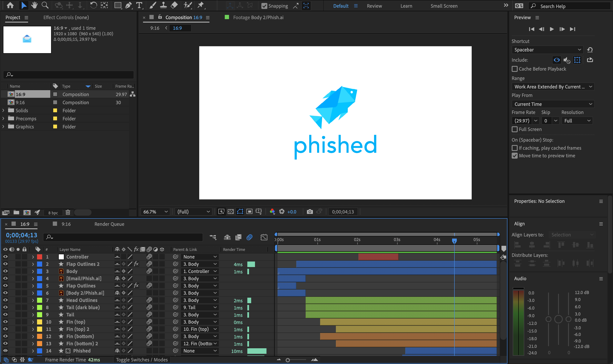Viewport: 613px width, 364px height.
Task: Reset exposure in the viewer
Action: [x=282, y=211]
